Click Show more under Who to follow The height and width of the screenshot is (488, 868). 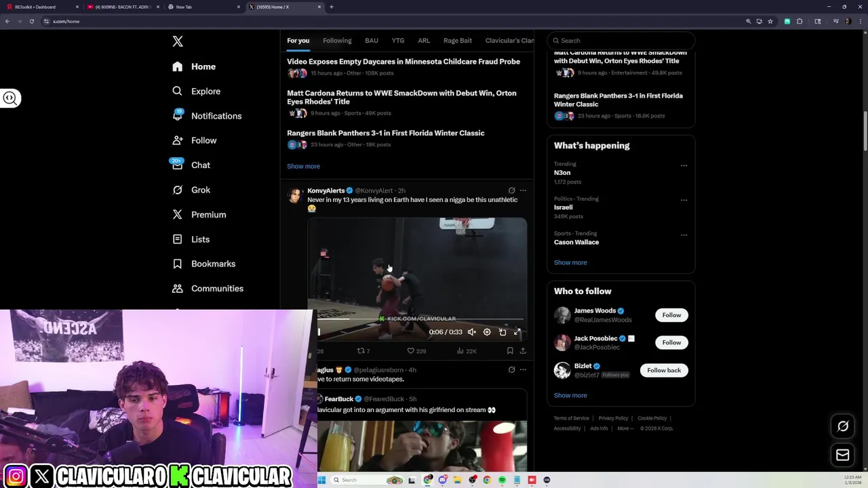[570, 395]
